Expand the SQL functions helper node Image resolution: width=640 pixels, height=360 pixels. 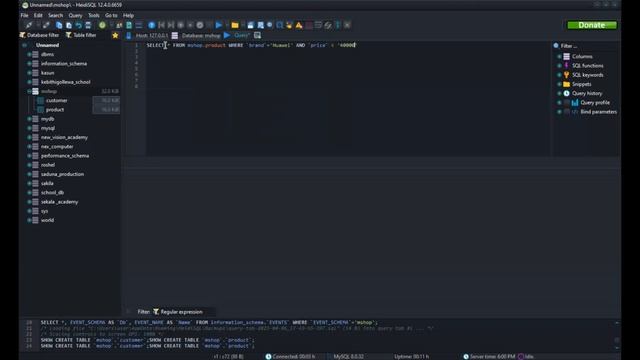click(559, 66)
